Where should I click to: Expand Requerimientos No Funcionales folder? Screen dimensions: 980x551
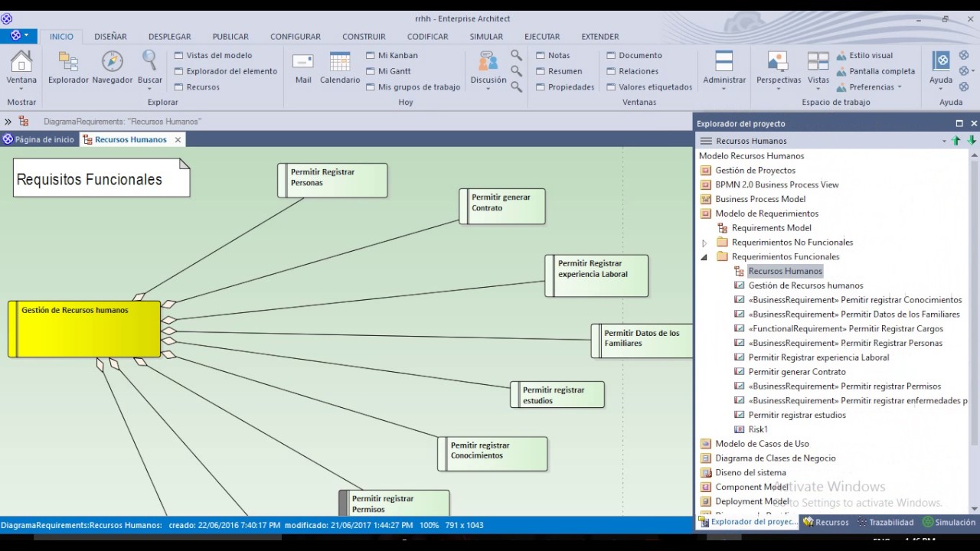[x=704, y=243]
